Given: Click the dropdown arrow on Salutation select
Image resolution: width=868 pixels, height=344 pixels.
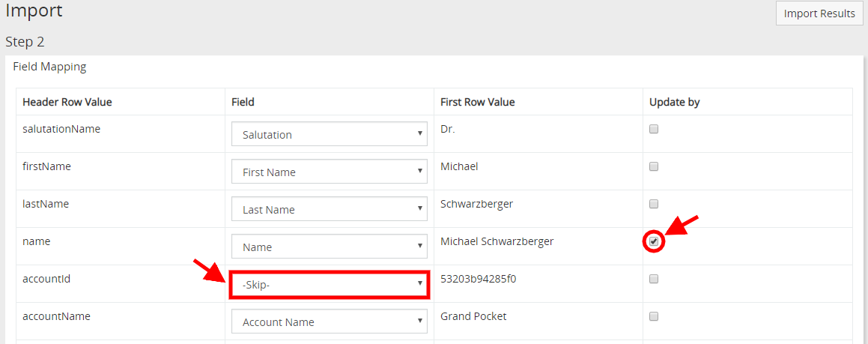Looking at the screenshot, I should click(x=420, y=133).
